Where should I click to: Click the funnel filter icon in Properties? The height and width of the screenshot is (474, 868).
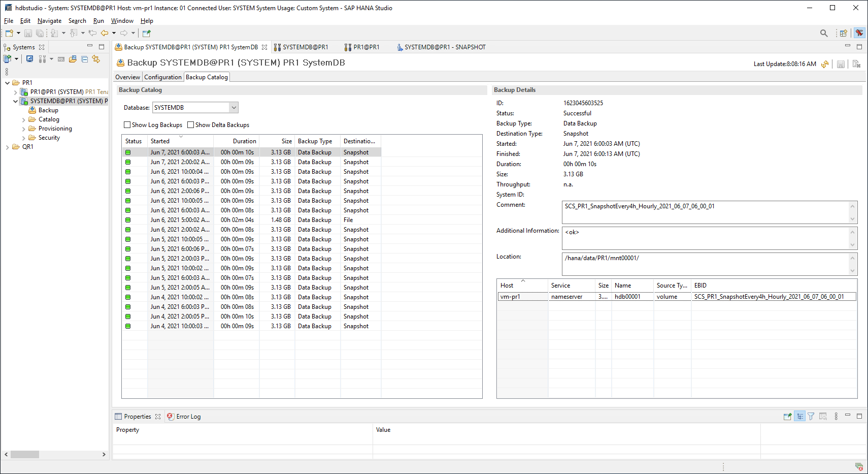811,417
